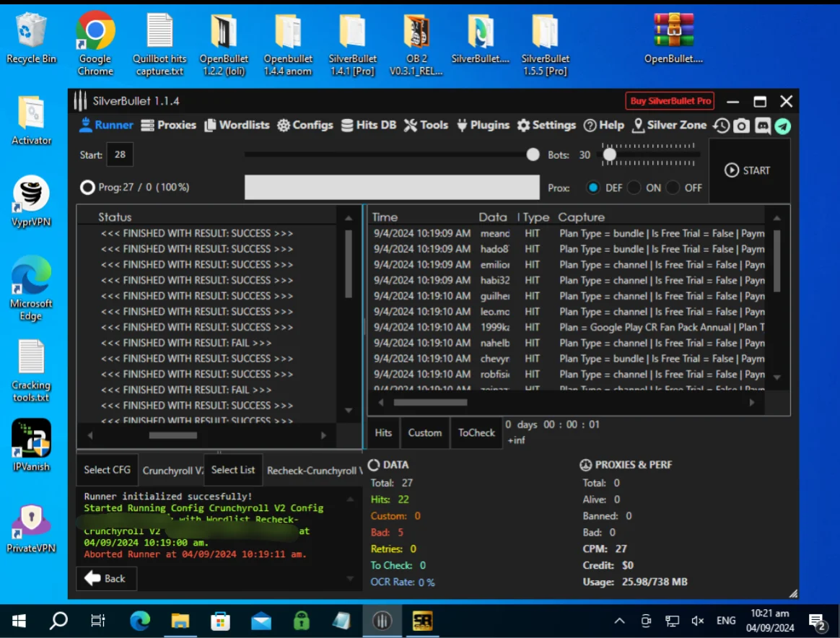Click the Select CFG button

[107, 470]
